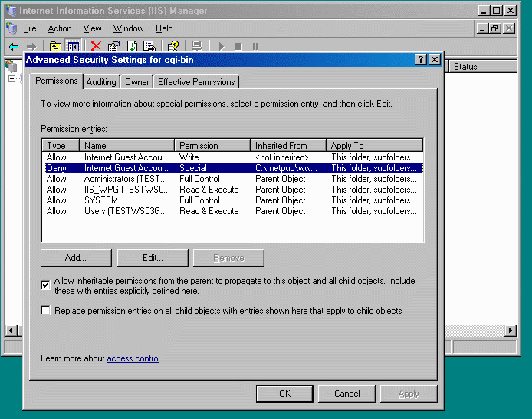
Task: Sort by the Permission column header
Action: click(x=212, y=145)
